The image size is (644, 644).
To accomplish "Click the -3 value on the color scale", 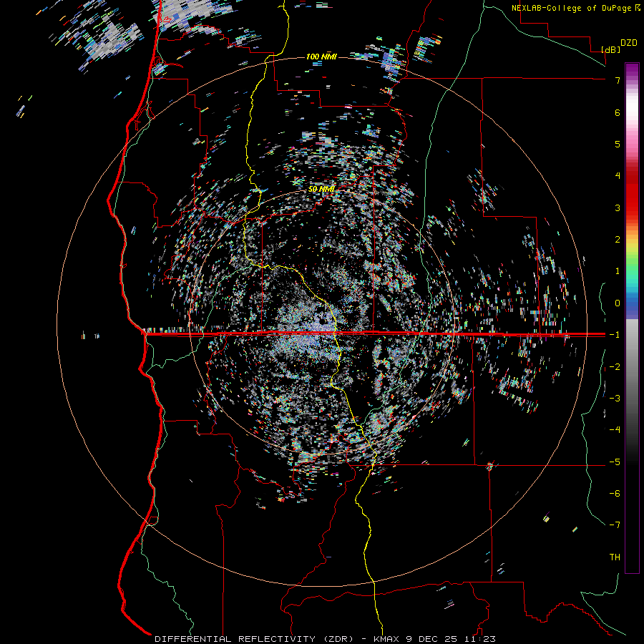I will click(615, 399).
